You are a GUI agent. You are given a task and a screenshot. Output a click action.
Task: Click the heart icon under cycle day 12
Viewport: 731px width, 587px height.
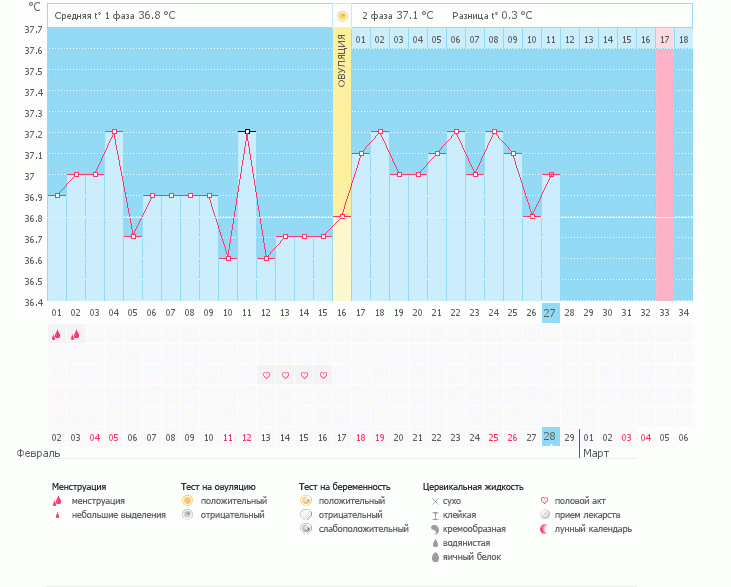coord(266,376)
